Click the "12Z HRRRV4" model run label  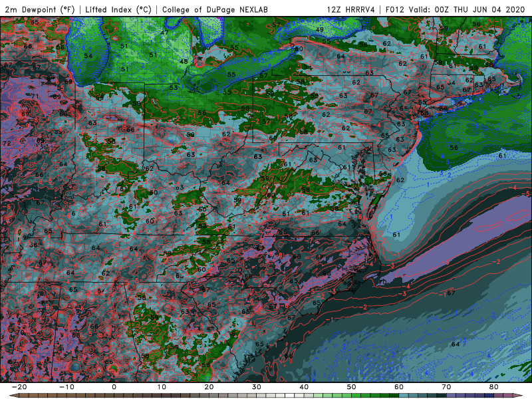click(x=351, y=9)
